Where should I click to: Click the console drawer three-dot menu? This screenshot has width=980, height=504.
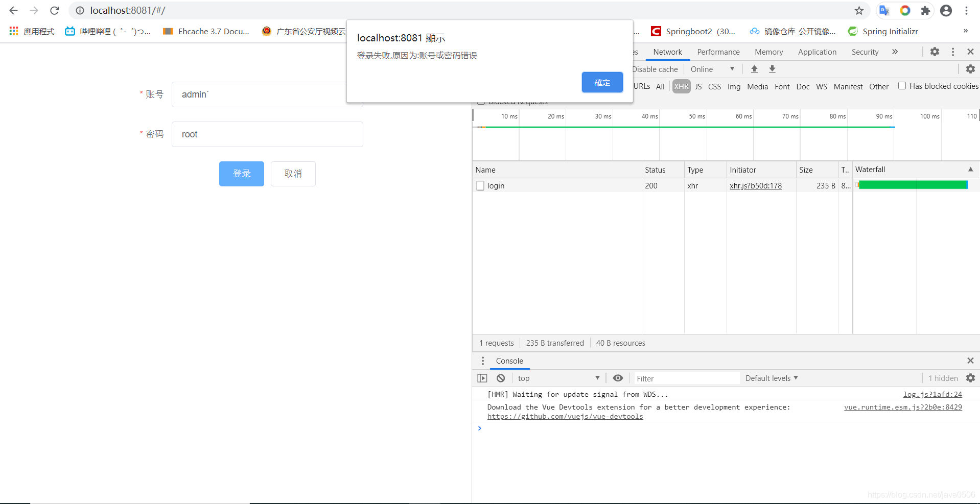point(482,361)
